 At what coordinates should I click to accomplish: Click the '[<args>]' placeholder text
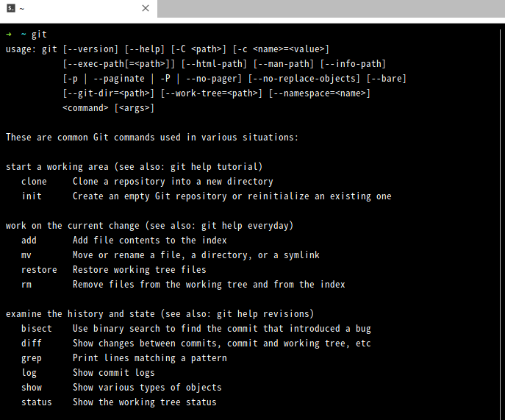135,108
